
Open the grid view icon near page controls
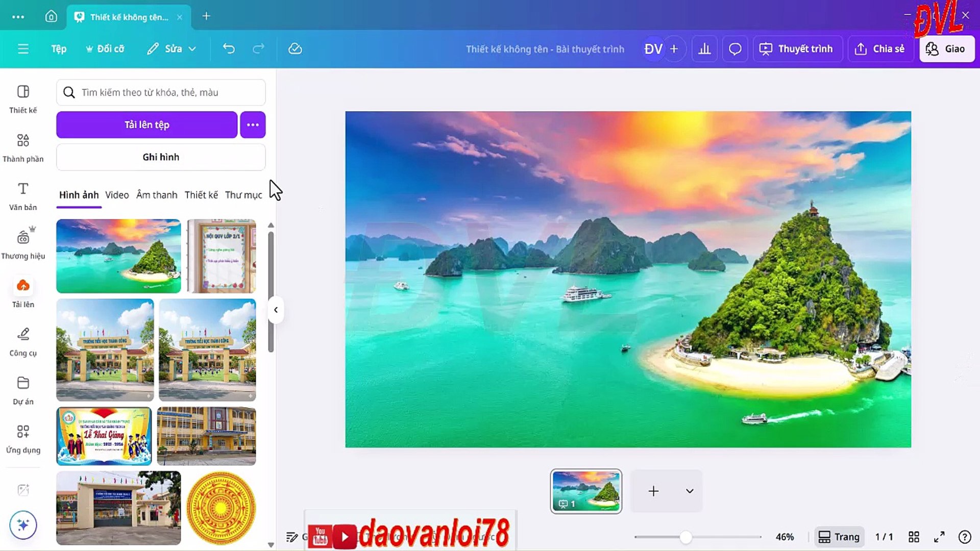[x=914, y=537]
